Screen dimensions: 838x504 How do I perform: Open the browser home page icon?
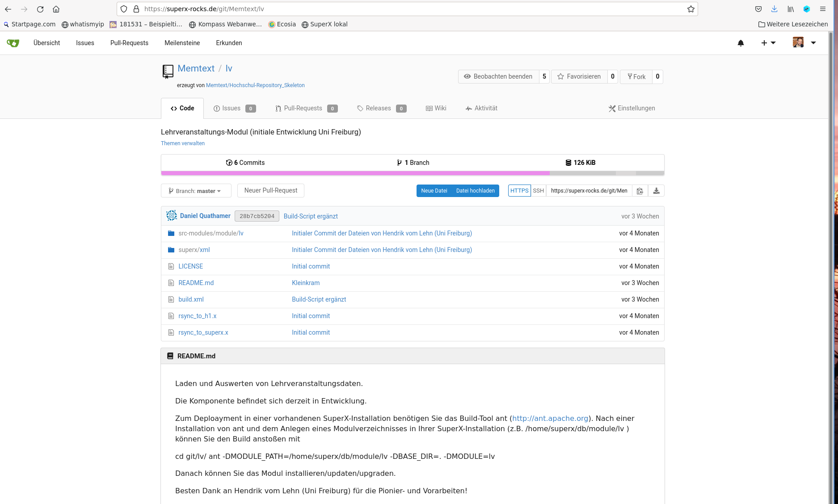point(56,9)
